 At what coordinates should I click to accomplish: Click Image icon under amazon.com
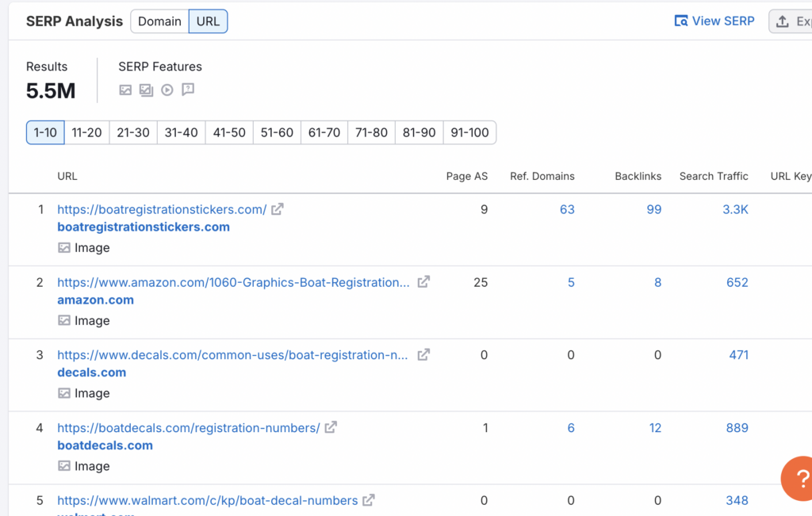click(x=64, y=321)
